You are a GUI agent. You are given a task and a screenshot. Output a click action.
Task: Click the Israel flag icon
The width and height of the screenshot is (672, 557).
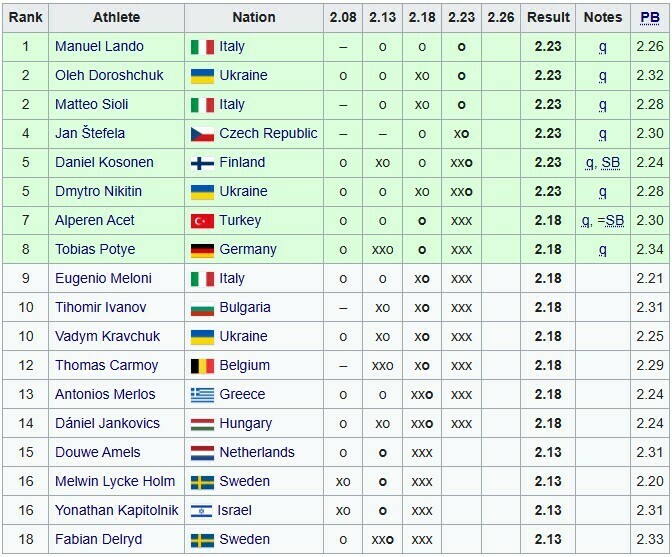pos(202,511)
